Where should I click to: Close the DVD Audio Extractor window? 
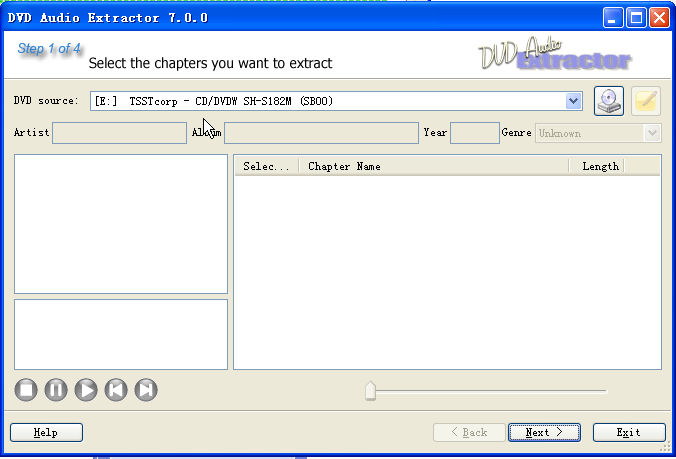659,18
